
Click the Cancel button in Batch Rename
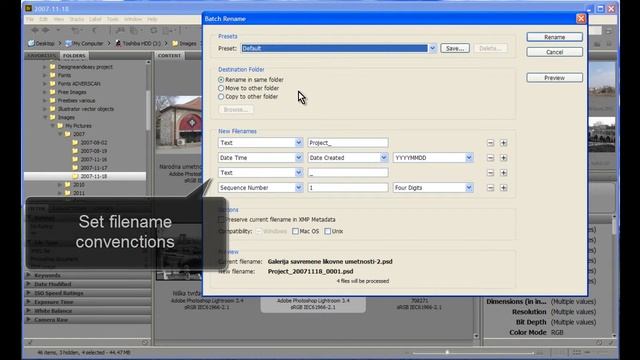554,52
